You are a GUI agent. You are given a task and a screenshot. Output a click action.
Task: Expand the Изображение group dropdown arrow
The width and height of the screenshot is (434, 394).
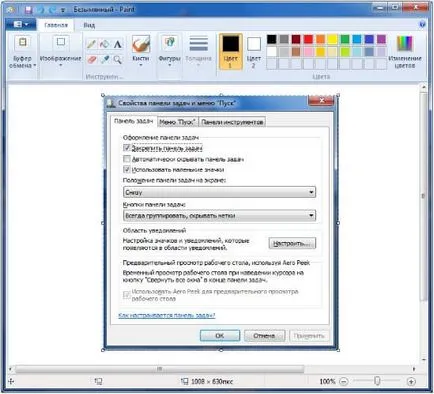tap(61, 65)
